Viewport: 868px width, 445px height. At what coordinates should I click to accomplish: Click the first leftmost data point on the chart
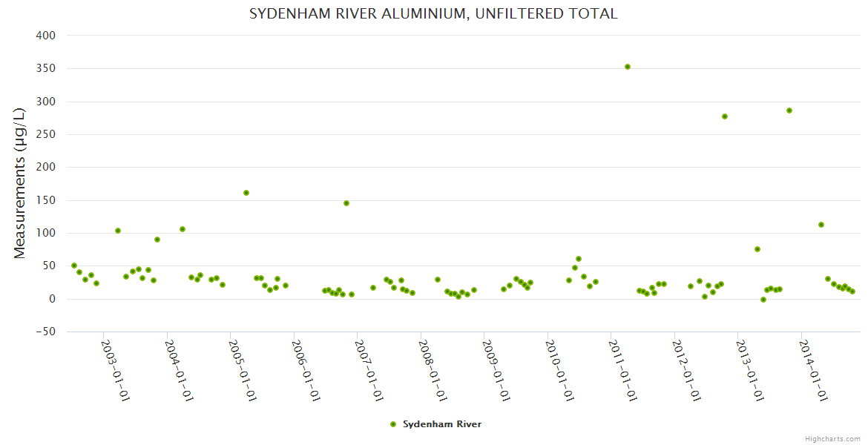tap(74, 266)
